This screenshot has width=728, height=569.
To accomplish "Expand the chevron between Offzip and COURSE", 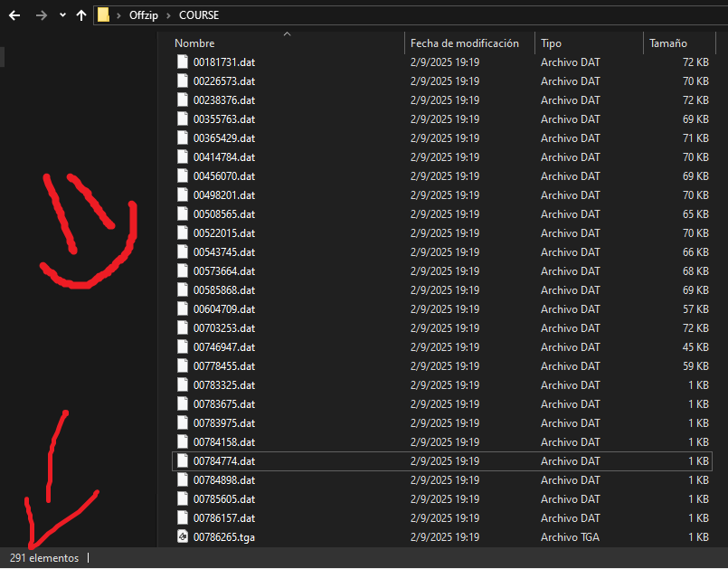I will pos(169,15).
